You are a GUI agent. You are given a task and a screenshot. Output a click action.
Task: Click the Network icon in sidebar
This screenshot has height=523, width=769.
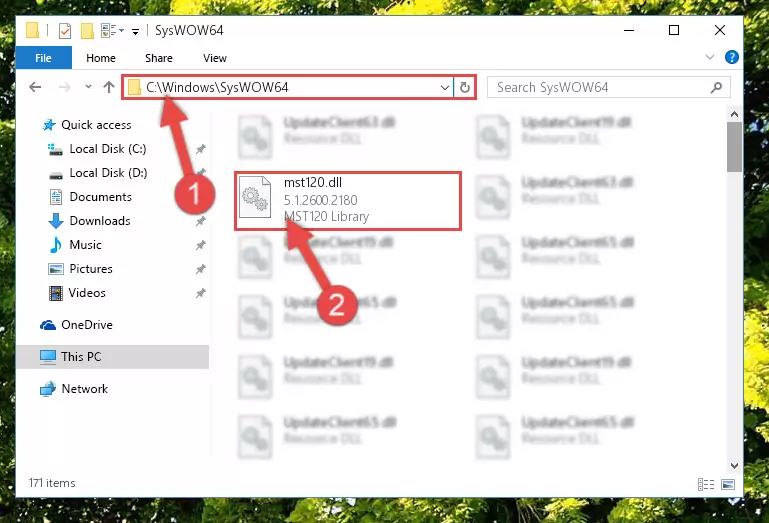48,389
